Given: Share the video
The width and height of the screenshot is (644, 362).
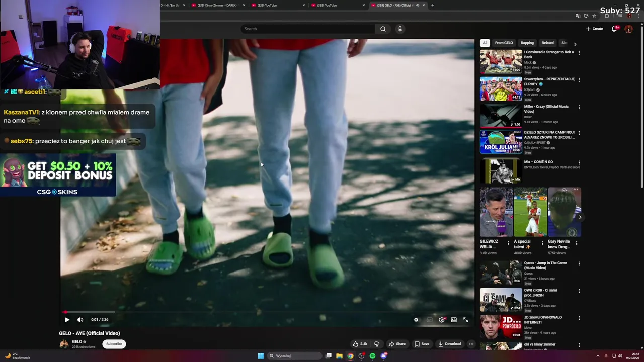Looking at the screenshot, I should 397,344.
